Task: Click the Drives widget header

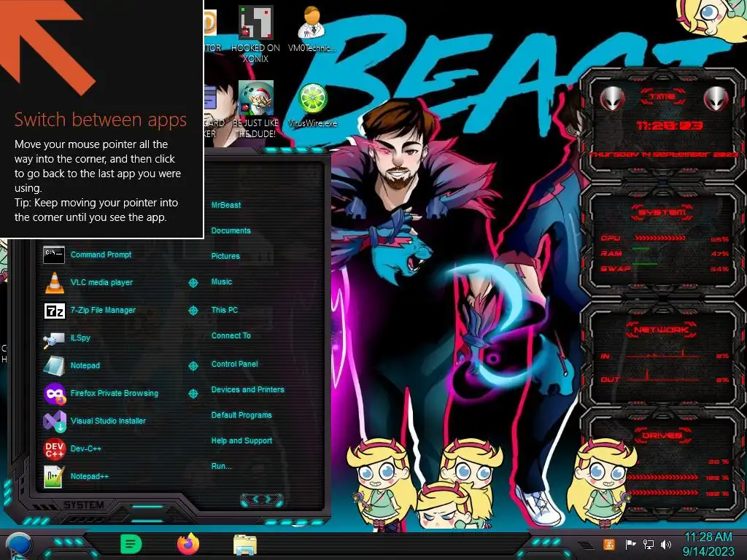Action: coord(662,435)
